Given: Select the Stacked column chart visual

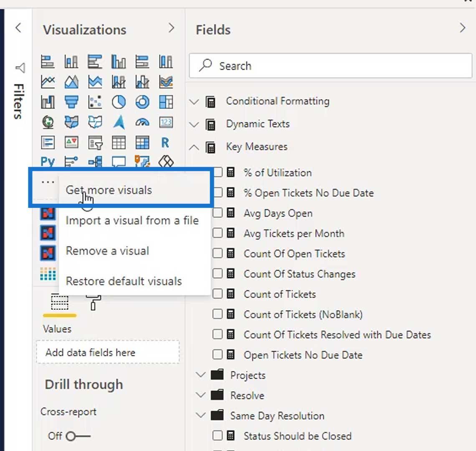Looking at the screenshot, I should pyautogui.click(x=71, y=62).
